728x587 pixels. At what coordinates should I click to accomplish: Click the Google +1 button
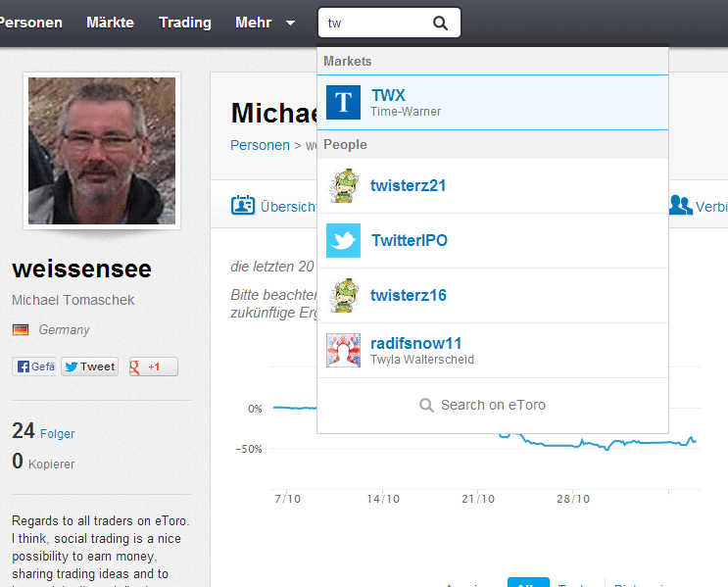(153, 367)
